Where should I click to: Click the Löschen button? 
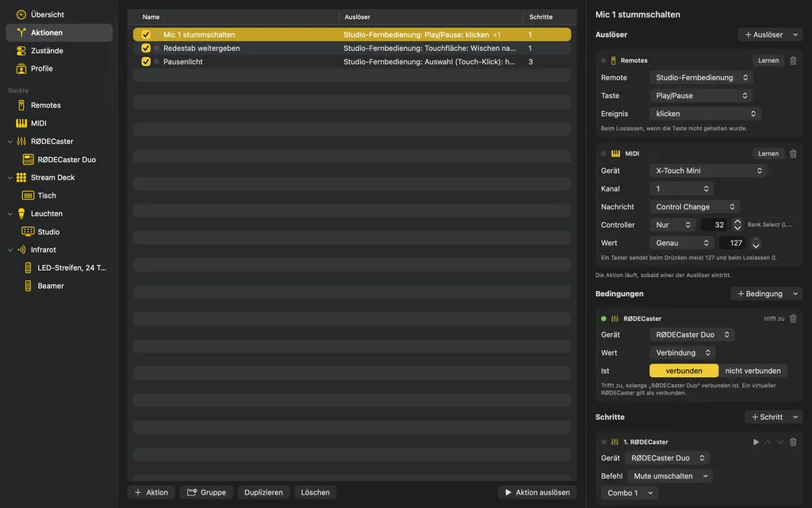[315, 492]
